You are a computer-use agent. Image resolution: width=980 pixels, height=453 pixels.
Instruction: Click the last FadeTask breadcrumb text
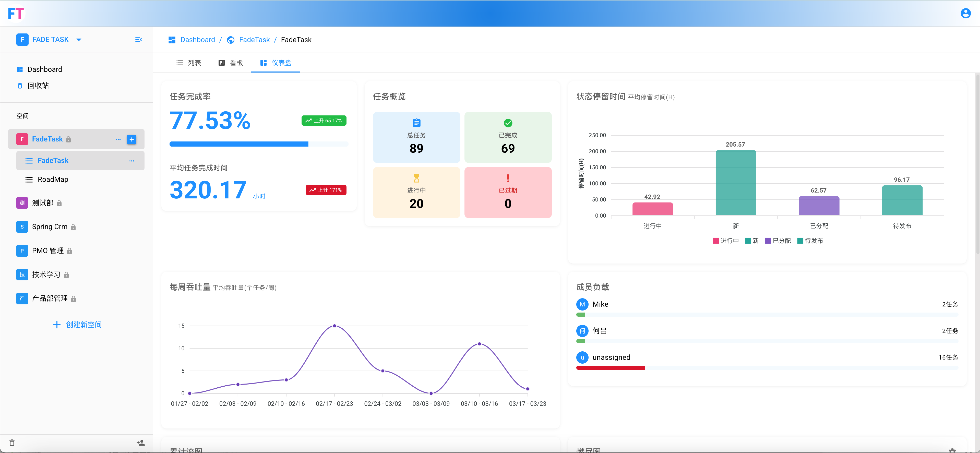pos(296,40)
